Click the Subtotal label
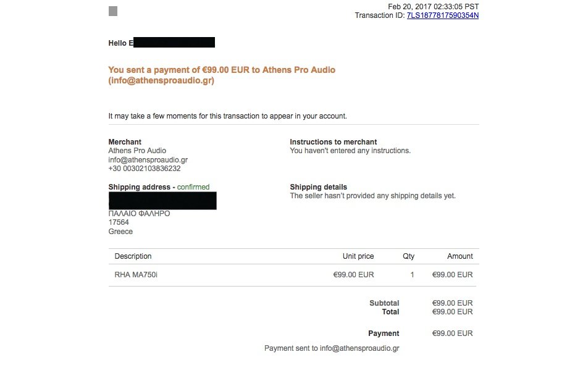588x365 pixels. pos(384,303)
